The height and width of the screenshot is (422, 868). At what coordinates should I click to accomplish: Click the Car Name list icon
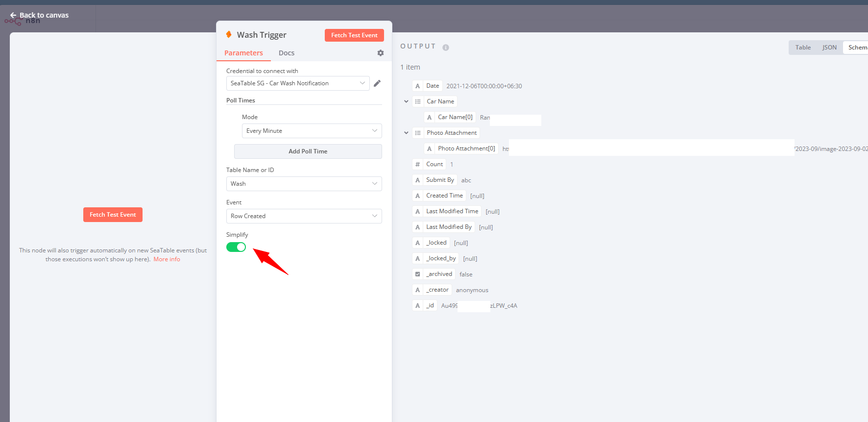tap(418, 101)
